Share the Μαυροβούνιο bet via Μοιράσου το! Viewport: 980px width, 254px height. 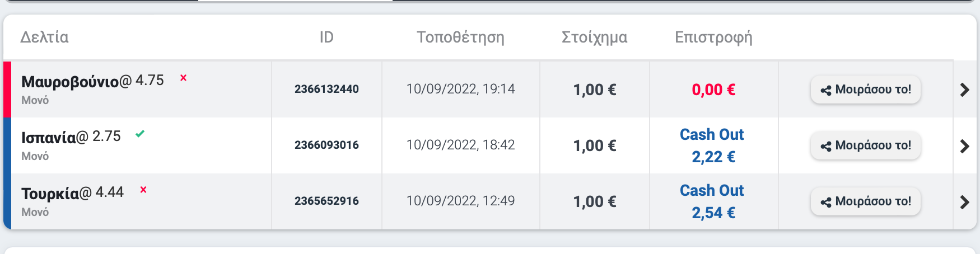coord(866,90)
